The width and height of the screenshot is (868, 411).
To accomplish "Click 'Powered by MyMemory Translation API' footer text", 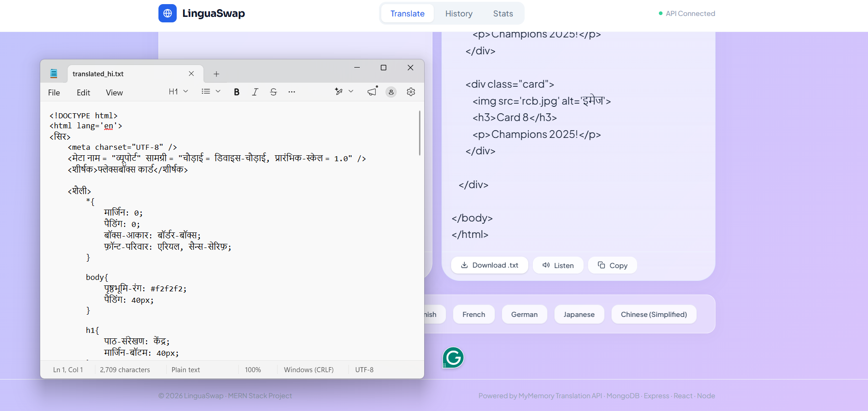I will [x=540, y=396].
